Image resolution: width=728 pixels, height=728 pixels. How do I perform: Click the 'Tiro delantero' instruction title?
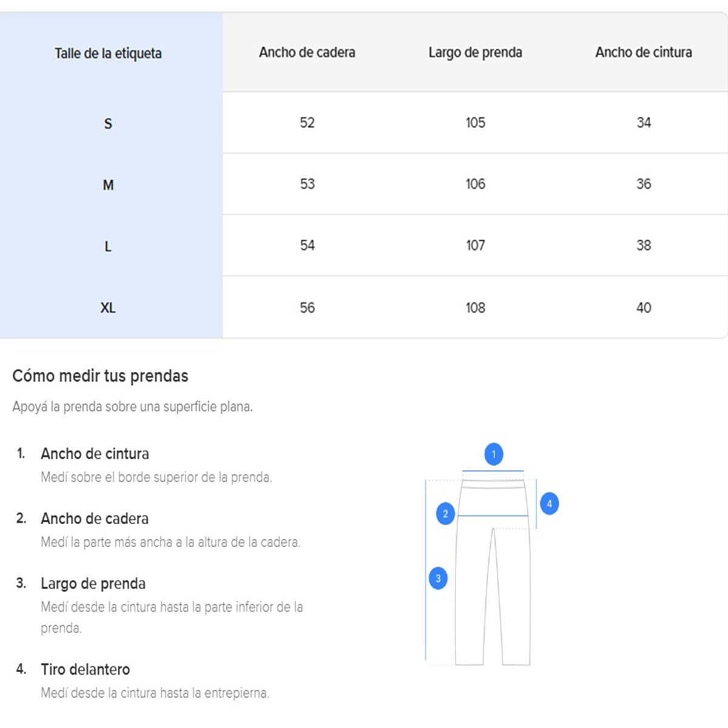(85, 670)
